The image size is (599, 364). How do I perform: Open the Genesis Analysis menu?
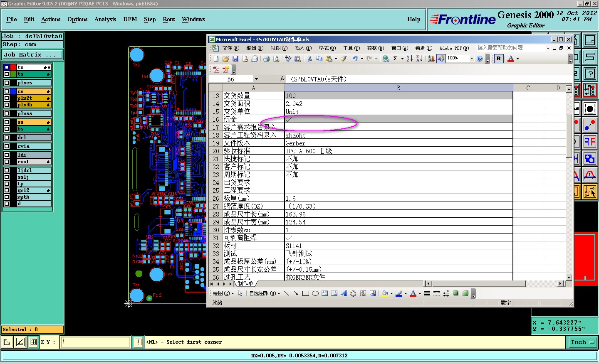click(x=105, y=20)
